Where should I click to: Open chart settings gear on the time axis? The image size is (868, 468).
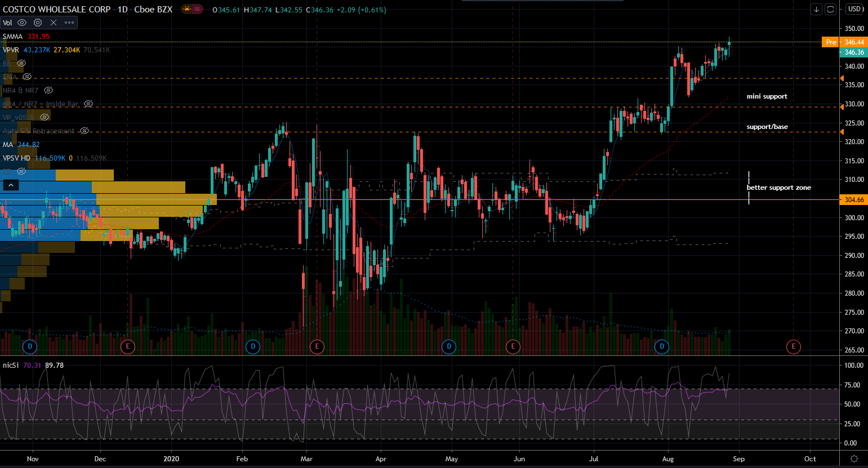(x=854, y=459)
